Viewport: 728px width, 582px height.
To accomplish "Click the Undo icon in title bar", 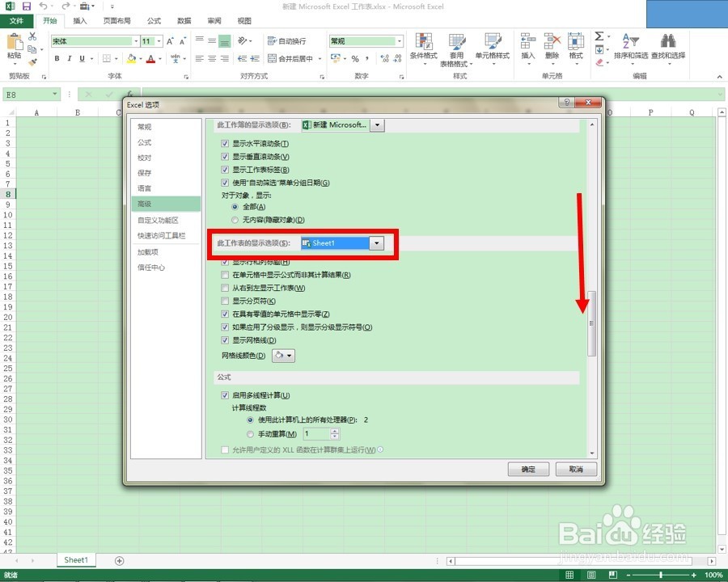I will [43, 6].
